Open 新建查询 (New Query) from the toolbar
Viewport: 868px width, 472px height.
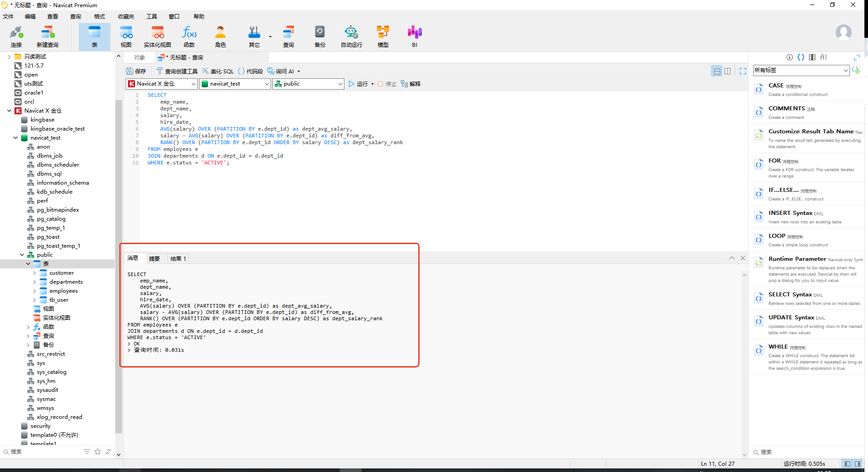pos(48,36)
